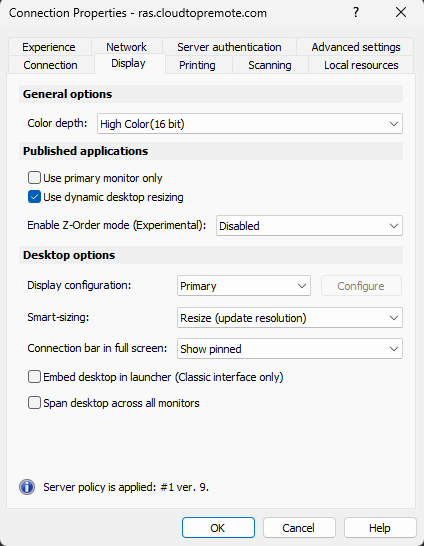The image size is (424, 546).
Task: Expand Connection bar in full screen dropdown
Action: coord(290,349)
